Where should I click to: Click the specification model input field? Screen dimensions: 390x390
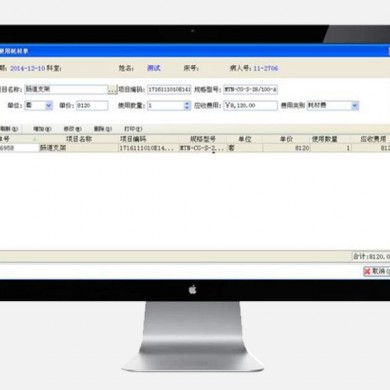(x=250, y=89)
